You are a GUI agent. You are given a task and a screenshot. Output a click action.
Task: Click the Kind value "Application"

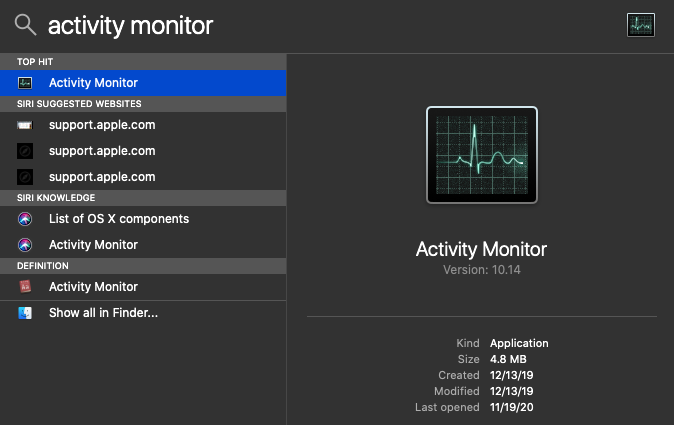(519, 343)
